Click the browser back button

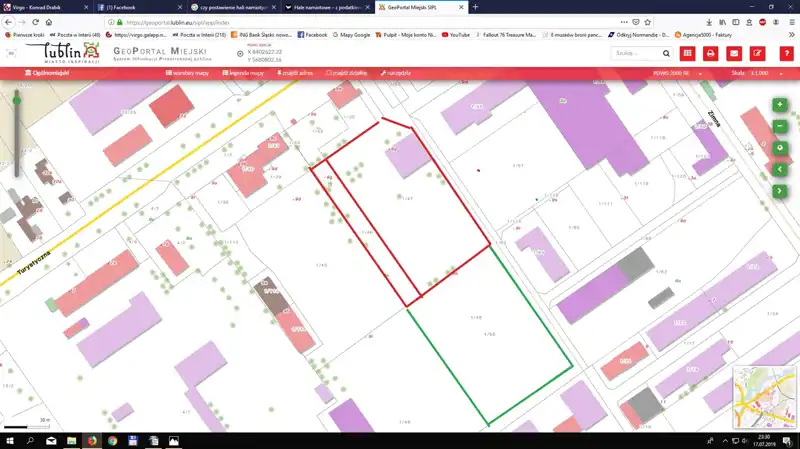click(8, 22)
